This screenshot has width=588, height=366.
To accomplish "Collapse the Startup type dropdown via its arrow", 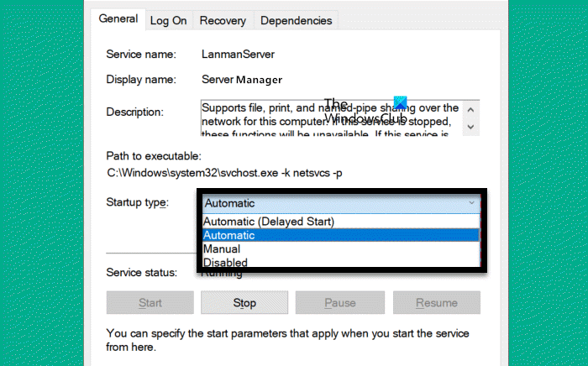I will point(471,202).
